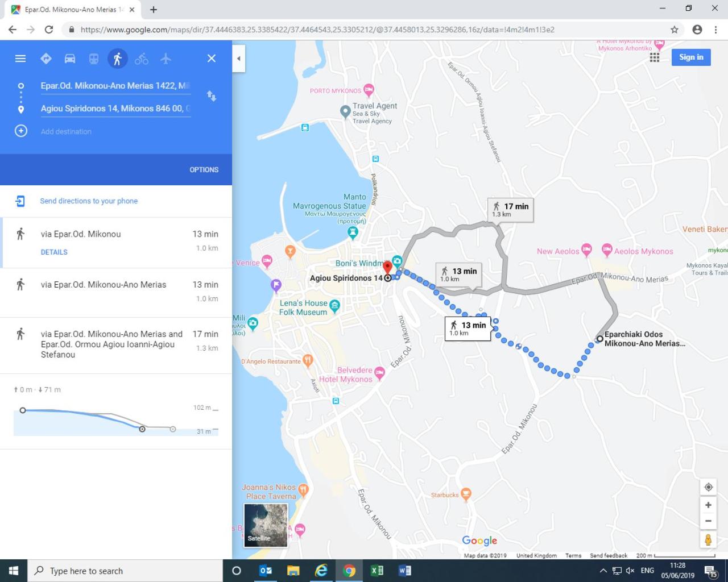Reverse starting point and destination
The image size is (728, 582).
(x=212, y=96)
